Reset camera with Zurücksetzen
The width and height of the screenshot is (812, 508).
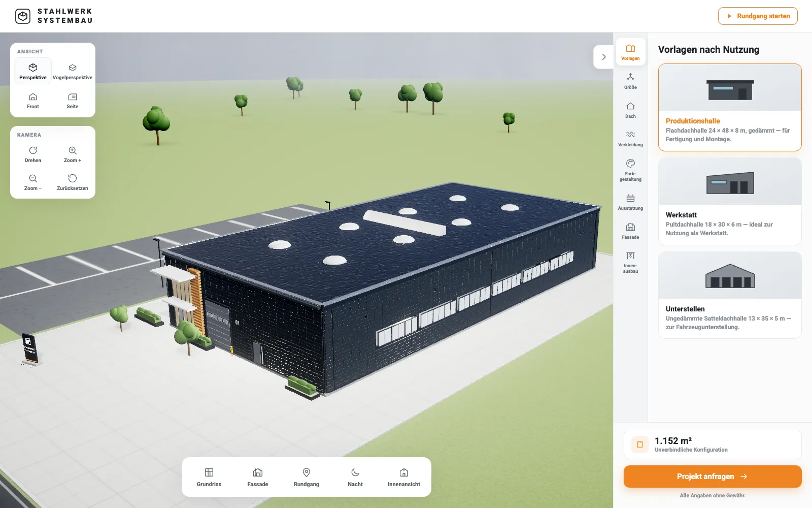pos(73,182)
